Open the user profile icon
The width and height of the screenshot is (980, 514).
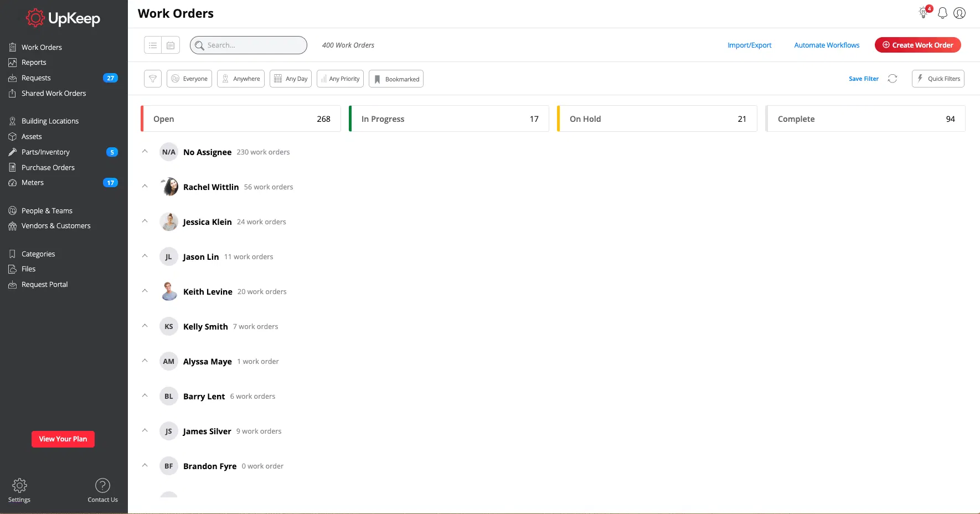coord(960,13)
